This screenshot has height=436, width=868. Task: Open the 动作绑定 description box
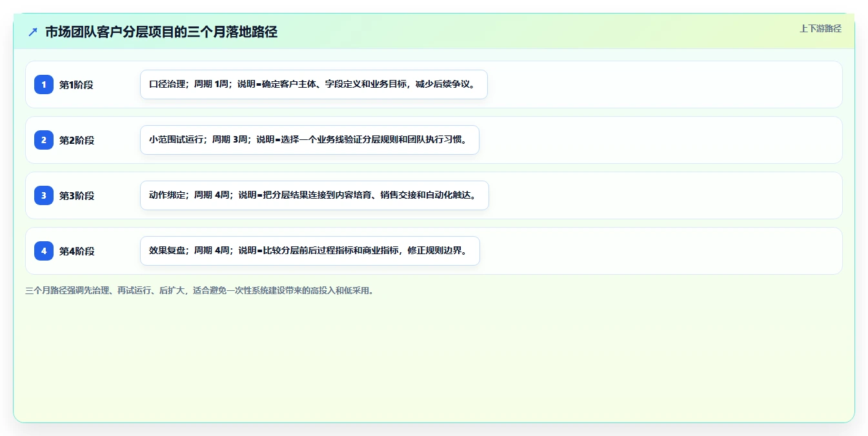point(314,195)
